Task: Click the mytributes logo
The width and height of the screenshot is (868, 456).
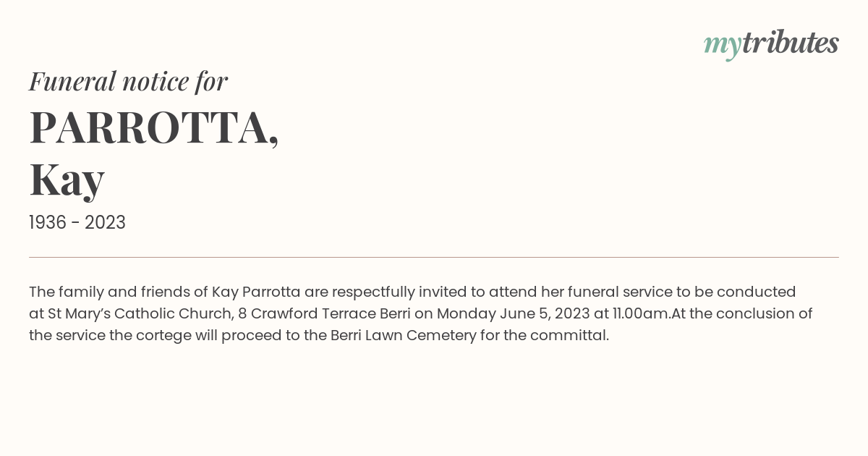Action: click(771, 44)
